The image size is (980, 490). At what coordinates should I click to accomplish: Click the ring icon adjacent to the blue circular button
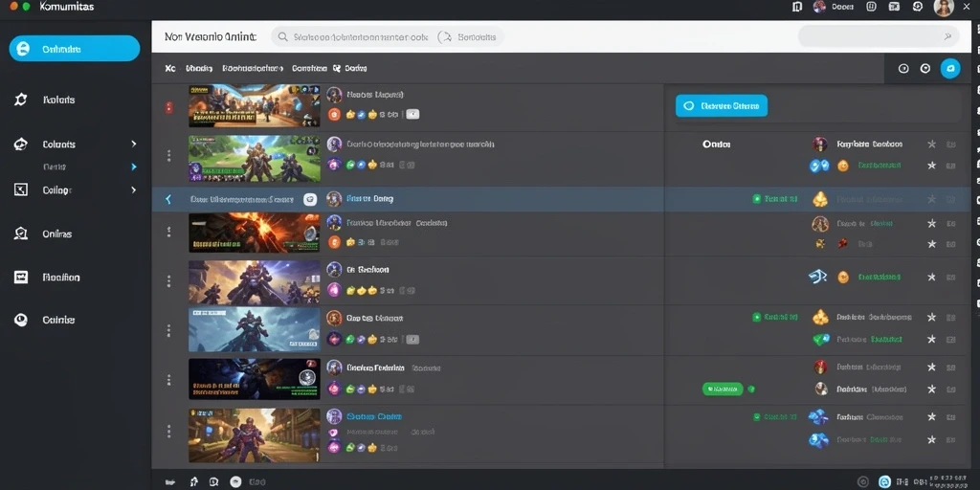925,69
